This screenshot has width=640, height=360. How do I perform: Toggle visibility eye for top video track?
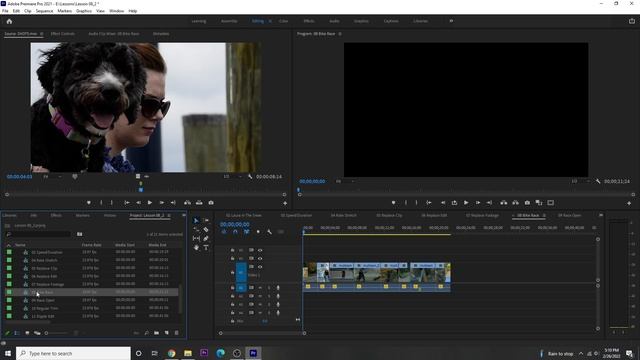coord(260,250)
